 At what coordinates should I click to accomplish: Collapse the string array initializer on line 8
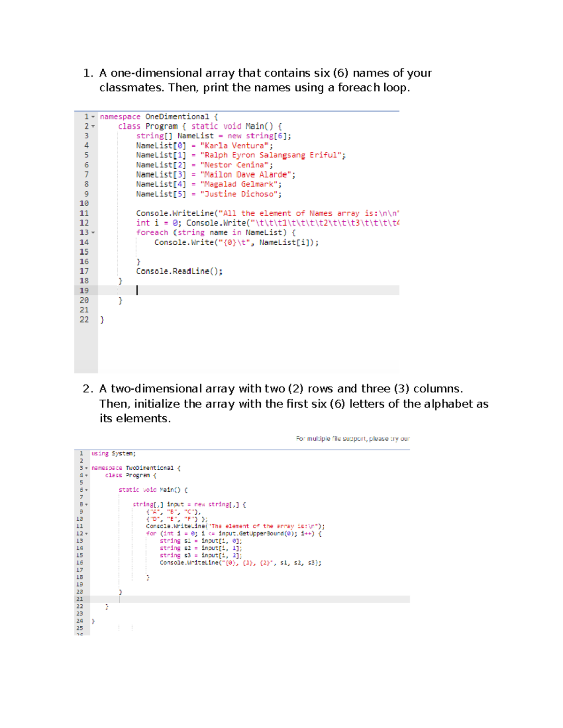(86, 504)
